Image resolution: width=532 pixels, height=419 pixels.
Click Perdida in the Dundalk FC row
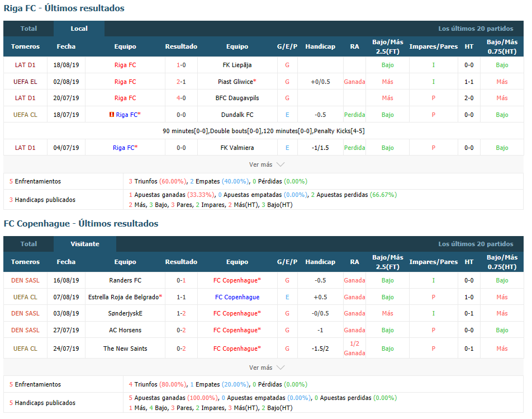(354, 115)
